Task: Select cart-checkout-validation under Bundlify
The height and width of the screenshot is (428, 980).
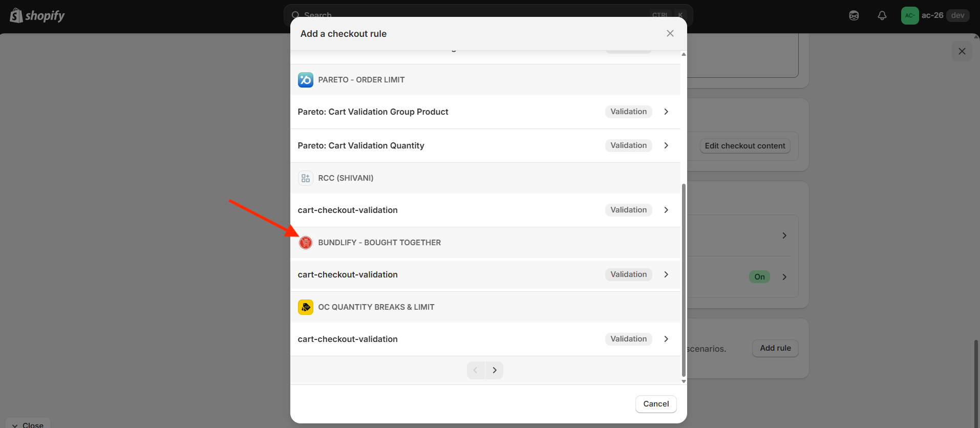Action: point(485,274)
